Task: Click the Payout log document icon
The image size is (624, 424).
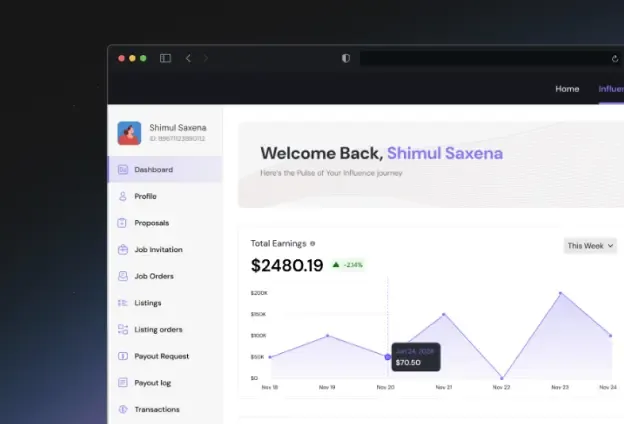Action: [x=123, y=383]
